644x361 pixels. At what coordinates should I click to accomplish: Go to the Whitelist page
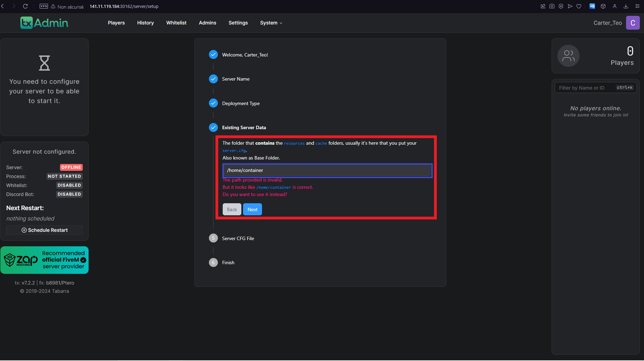pyautogui.click(x=176, y=23)
